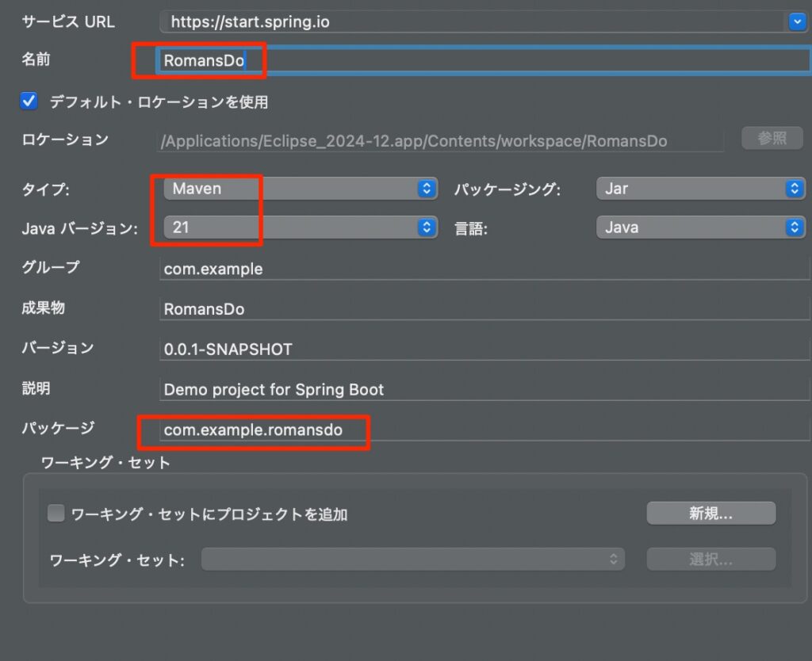Click the 新規... button
812x661 pixels.
pyautogui.click(x=710, y=514)
